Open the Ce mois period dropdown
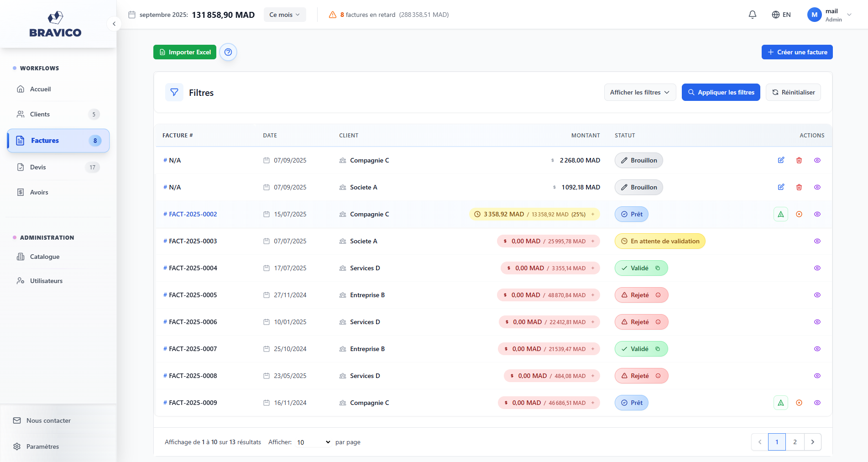The image size is (868, 462). tap(285, 15)
